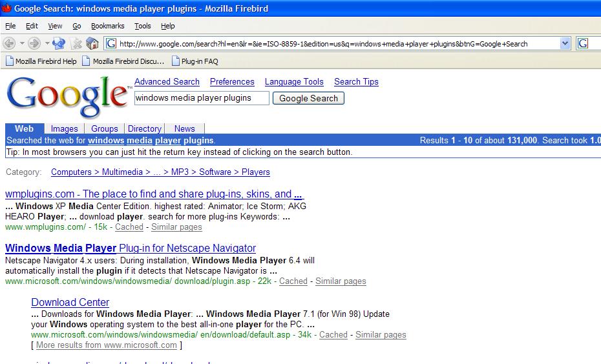Viewport: 601px width, 364px height.
Task: Open Windows Media Player Plug-in for Netscape result
Action: pyautogui.click(x=131, y=248)
